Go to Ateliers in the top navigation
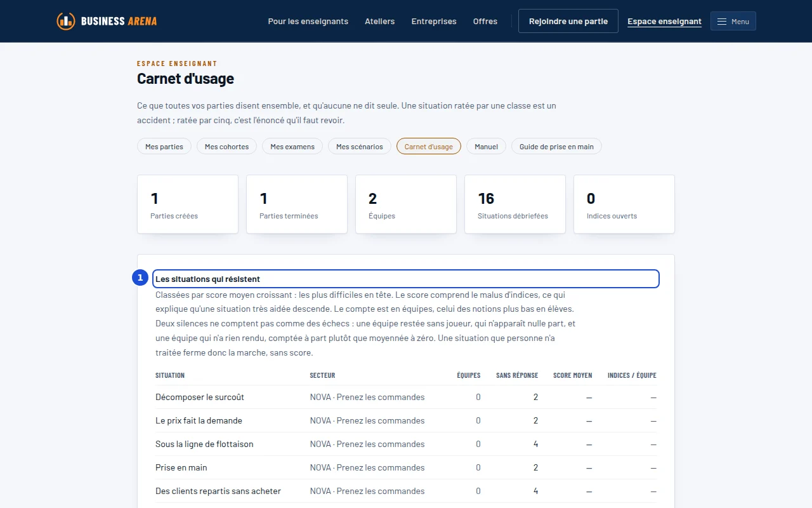Screen dimensions: 812x508 click(380, 21)
